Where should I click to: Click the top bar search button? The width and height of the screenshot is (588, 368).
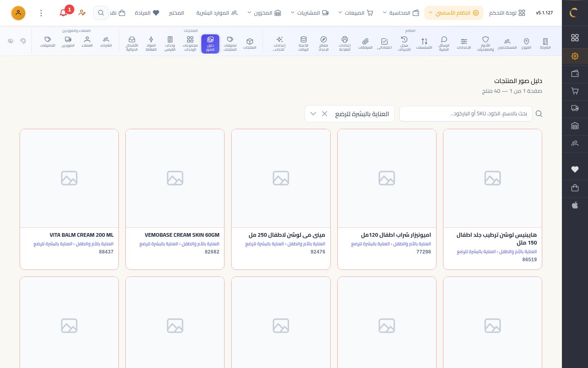[101, 13]
